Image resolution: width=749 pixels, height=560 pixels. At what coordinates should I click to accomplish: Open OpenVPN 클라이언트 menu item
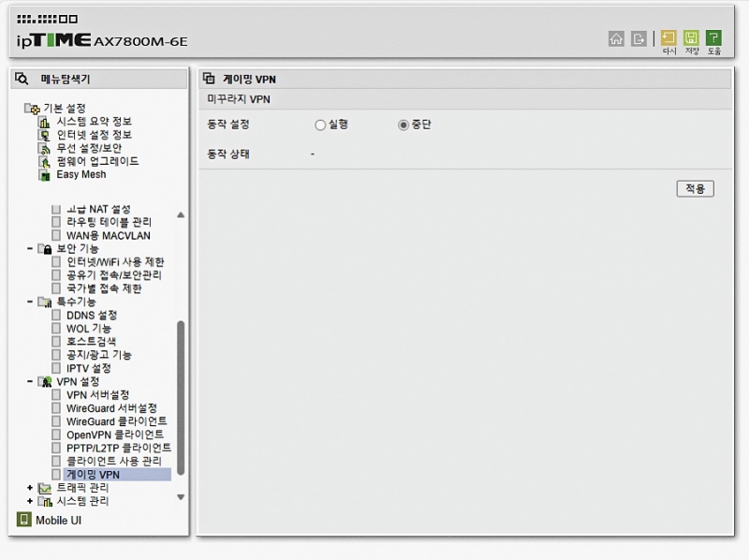(x=114, y=435)
